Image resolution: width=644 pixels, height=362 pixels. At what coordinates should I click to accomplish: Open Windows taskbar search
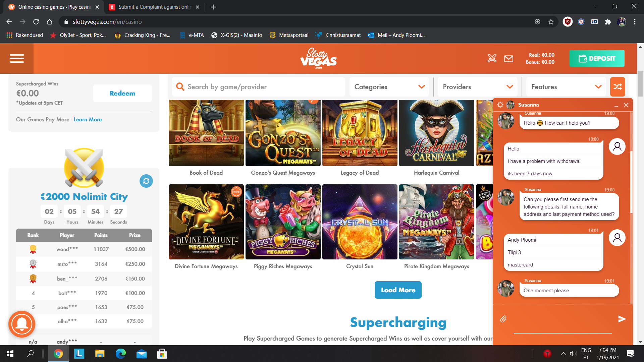(30, 354)
